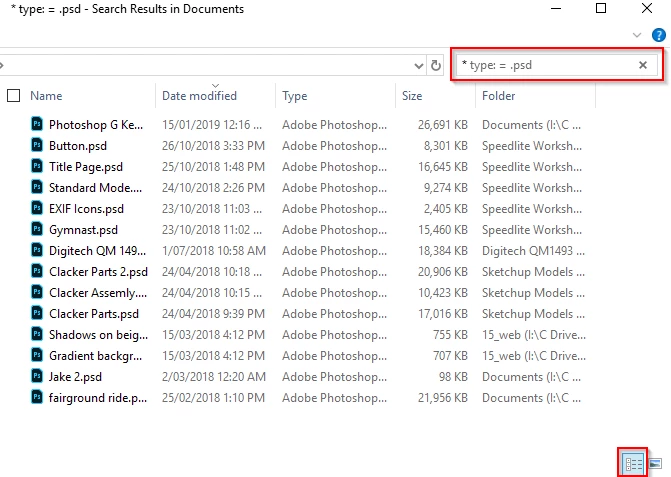This screenshot has height=477, width=671.
Task: Click the Title Page.psd file icon
Action: 37,166
